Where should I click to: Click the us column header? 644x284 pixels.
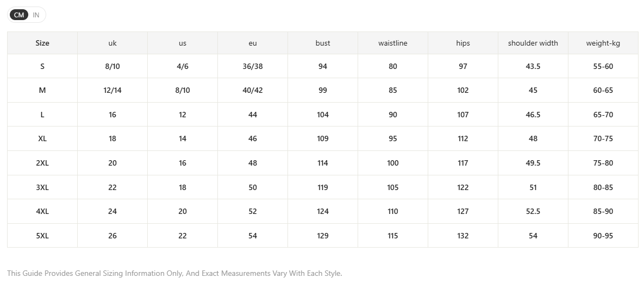[x=183, y=43]
